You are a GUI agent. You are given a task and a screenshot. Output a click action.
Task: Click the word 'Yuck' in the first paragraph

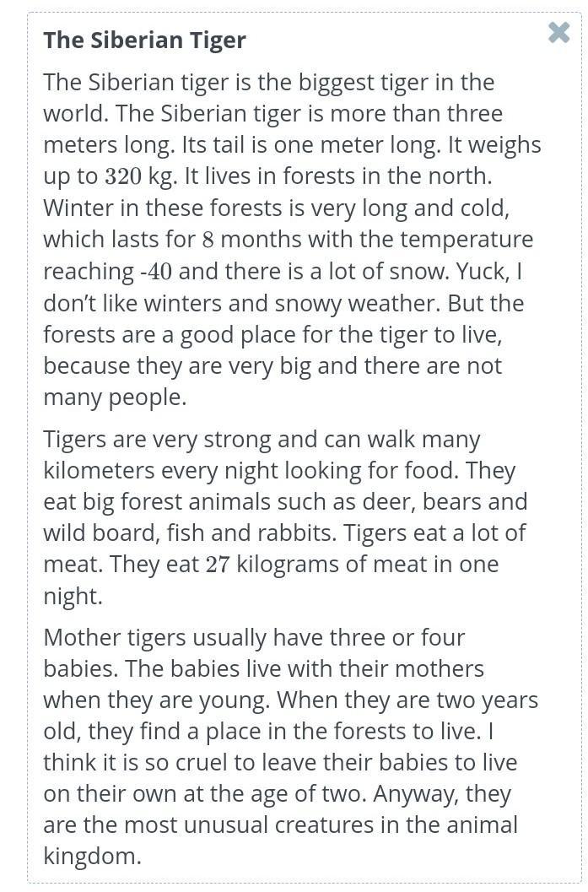480,272
